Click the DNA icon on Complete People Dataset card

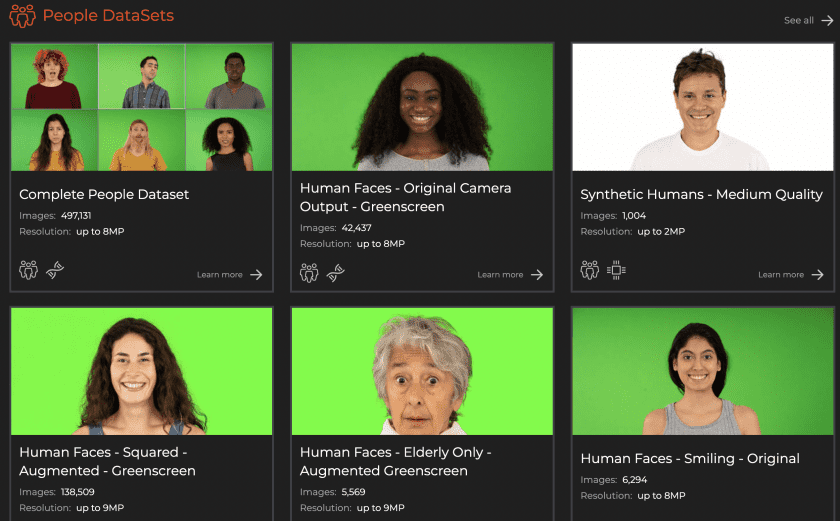point(55,270)
